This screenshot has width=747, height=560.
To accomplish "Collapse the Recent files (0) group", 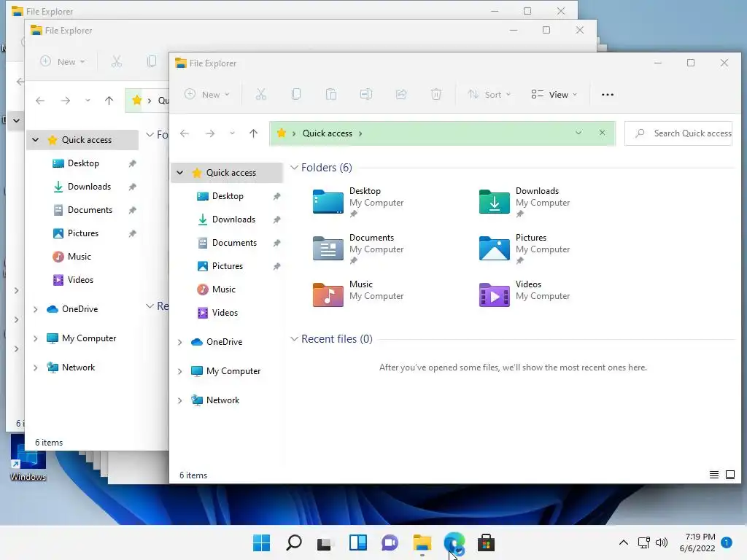I will pos(295,338).
